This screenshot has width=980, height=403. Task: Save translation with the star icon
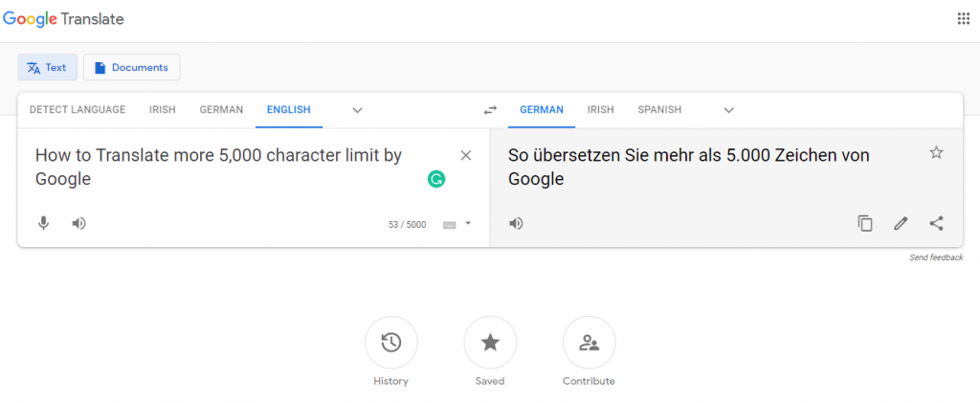click(936, 152)
